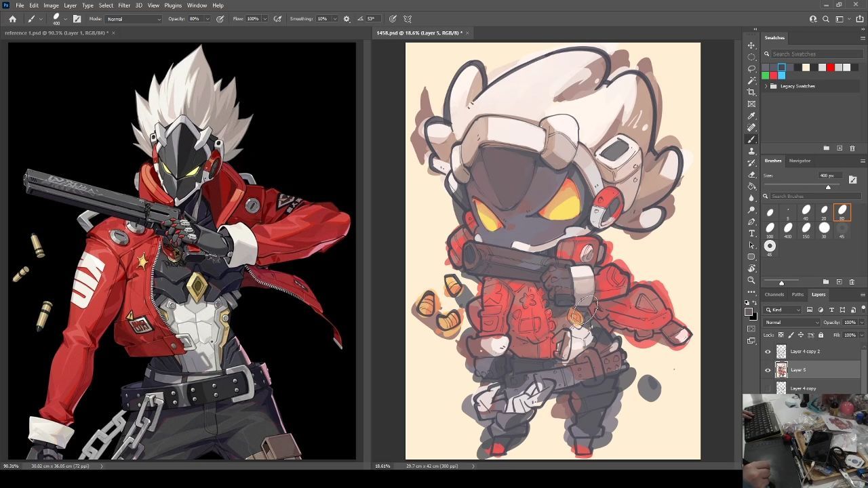Viewport: 868px width, 488px height.
Task: Open the Window menu
Action: (x=197, y=5)
